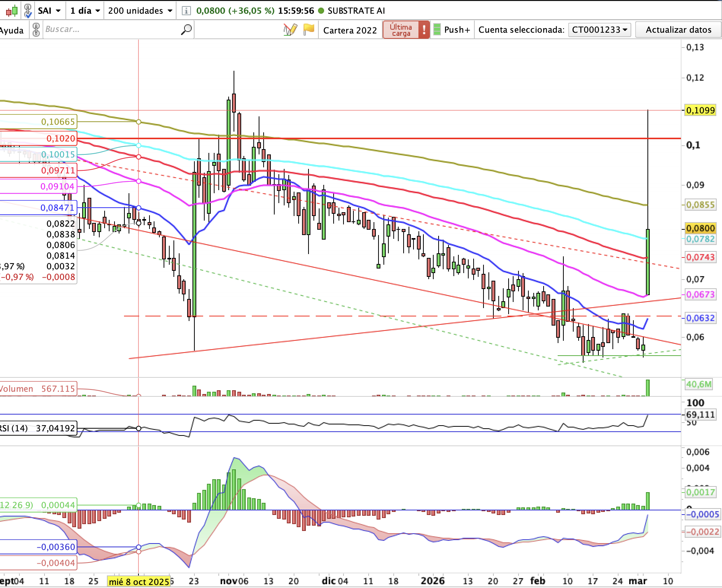Toggle the green market status dot

pyautogui.click(x=321, y=11)
